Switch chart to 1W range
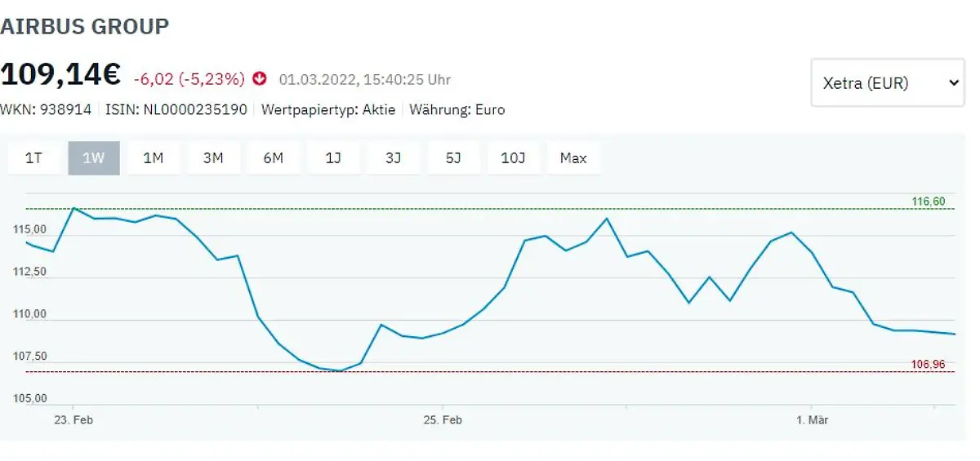The width and height of the screenshot is (980, 461). 94,158
